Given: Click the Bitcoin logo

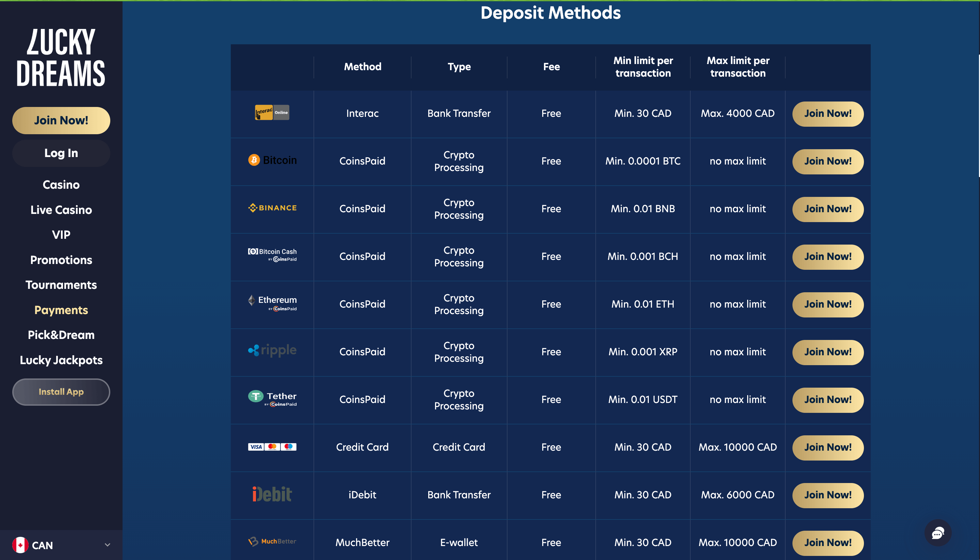Looking at the screenshot, I should coord(272,160).
